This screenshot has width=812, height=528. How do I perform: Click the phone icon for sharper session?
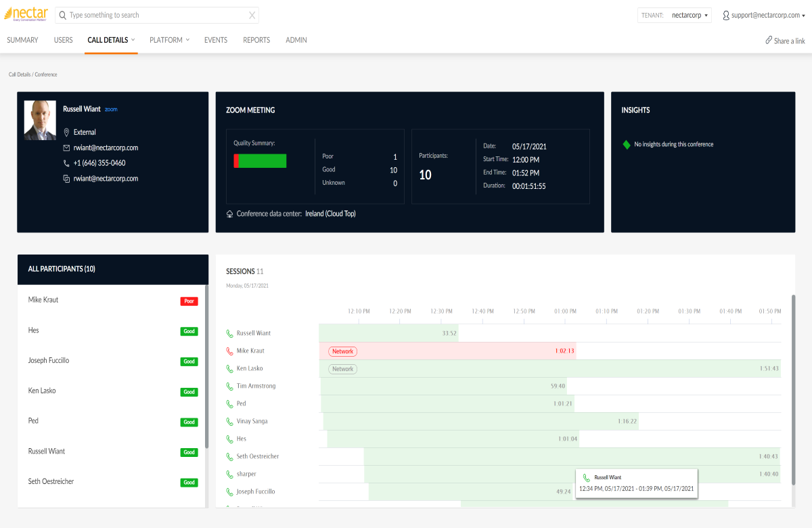click(x=229, y=475)
